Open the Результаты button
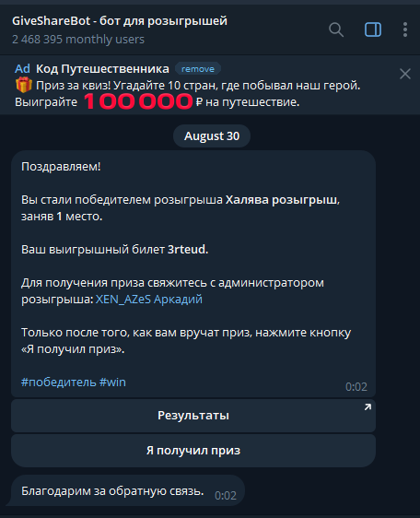The image size is (420, 518). click(193, 416)
